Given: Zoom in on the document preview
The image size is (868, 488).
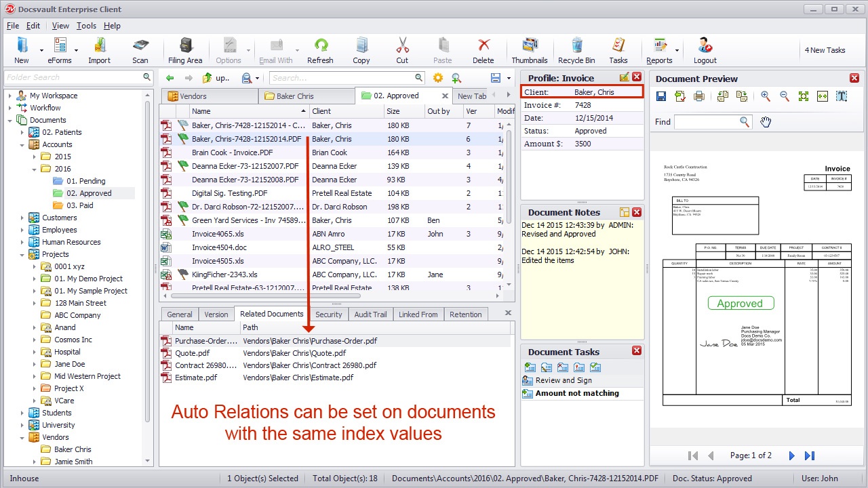Looking at the screenshot, I should click(766, 96).
